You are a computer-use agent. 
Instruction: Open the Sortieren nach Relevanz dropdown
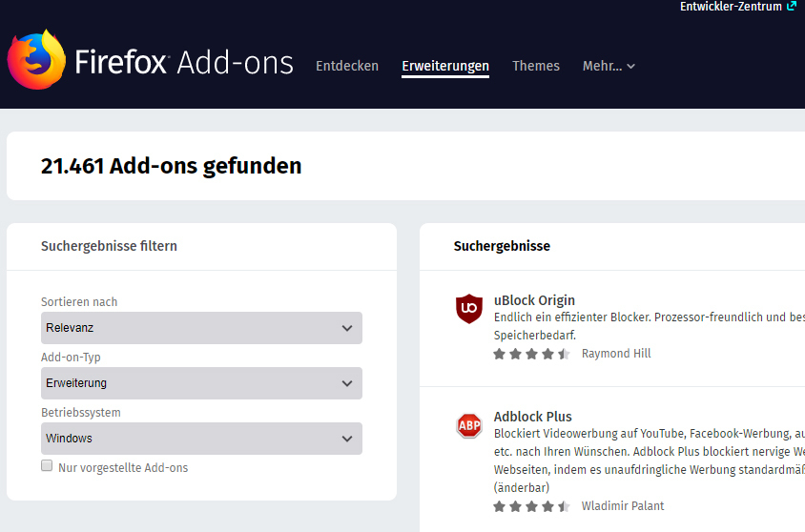click(x=201, y=328)
